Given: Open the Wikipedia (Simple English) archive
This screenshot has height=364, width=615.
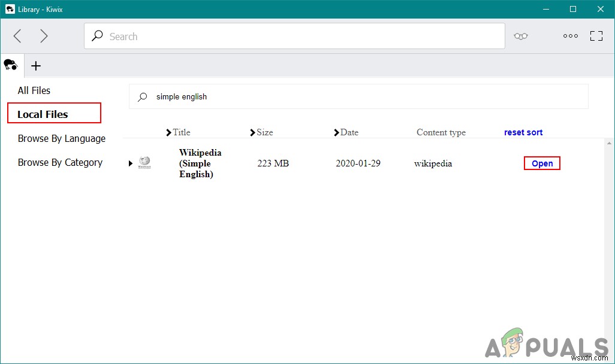Looking at the screenshot, I should (x=541, y=163).
